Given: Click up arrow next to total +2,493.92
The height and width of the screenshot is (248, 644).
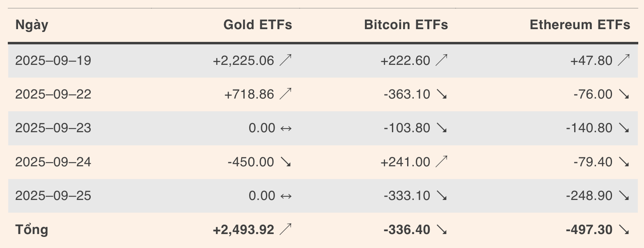Looking at the screenshot, I should click(285, 230).
